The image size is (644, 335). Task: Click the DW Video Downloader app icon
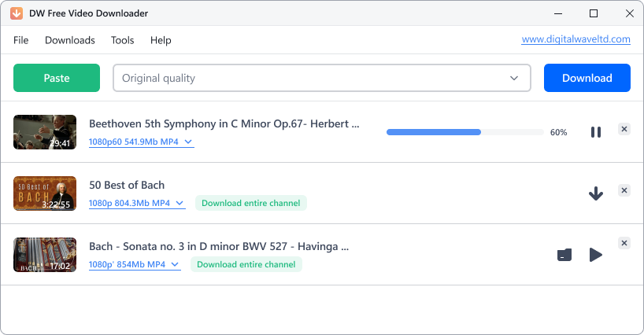pos(17,14)
